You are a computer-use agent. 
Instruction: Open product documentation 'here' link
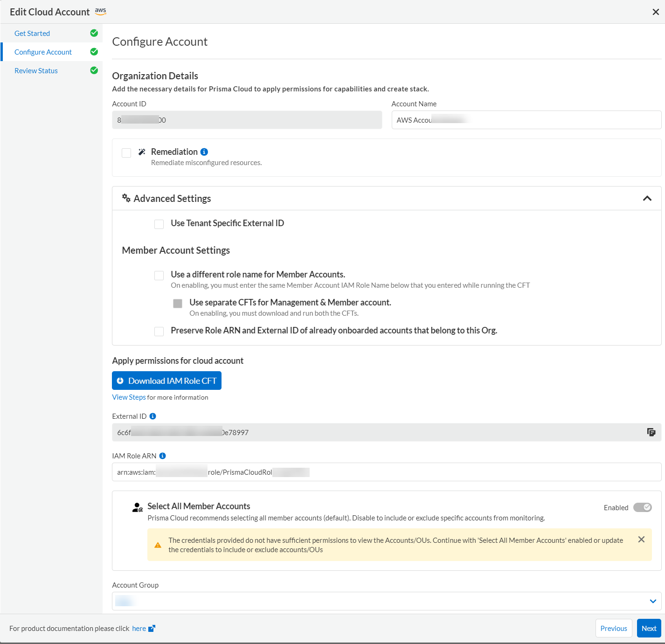click(x=139, y=629)
